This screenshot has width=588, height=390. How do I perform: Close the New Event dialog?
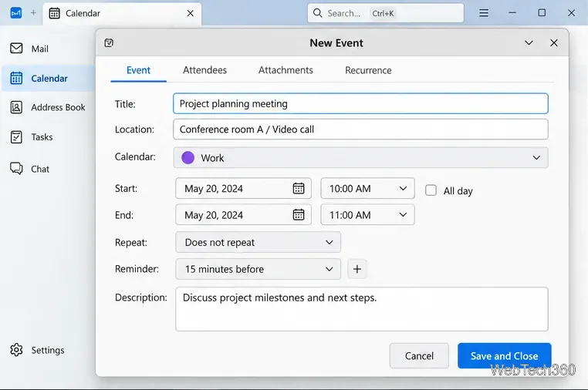(554, 42)
